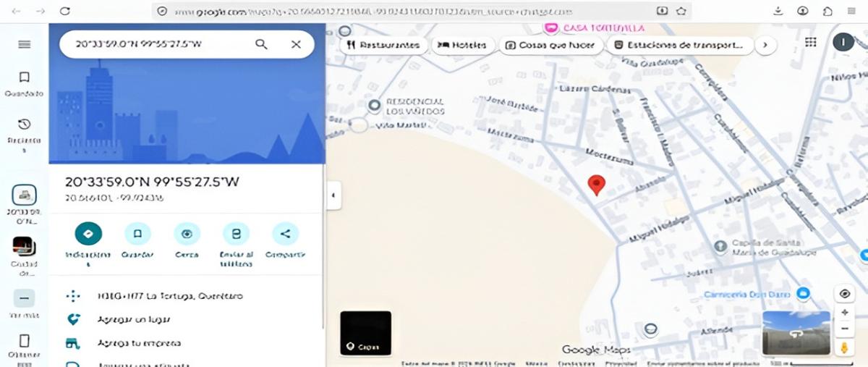Search with the magnifying glass icon
Screen dimensions: 868x367
tap(261, 44)
